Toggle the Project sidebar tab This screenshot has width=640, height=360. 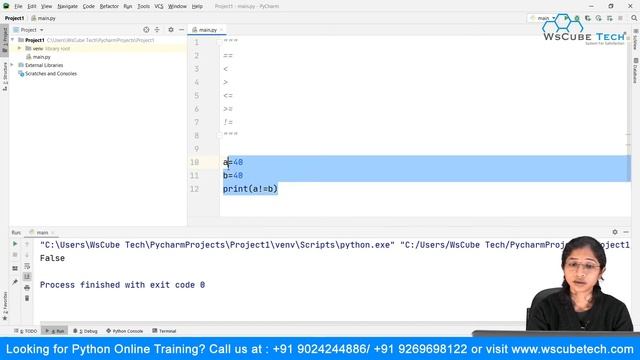[x=5, y=40]
